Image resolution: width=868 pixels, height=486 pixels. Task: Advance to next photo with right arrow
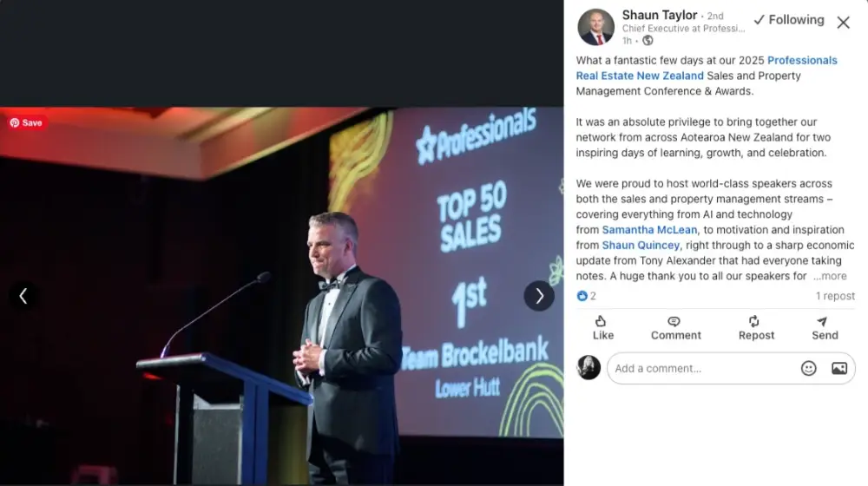[539, 296]
